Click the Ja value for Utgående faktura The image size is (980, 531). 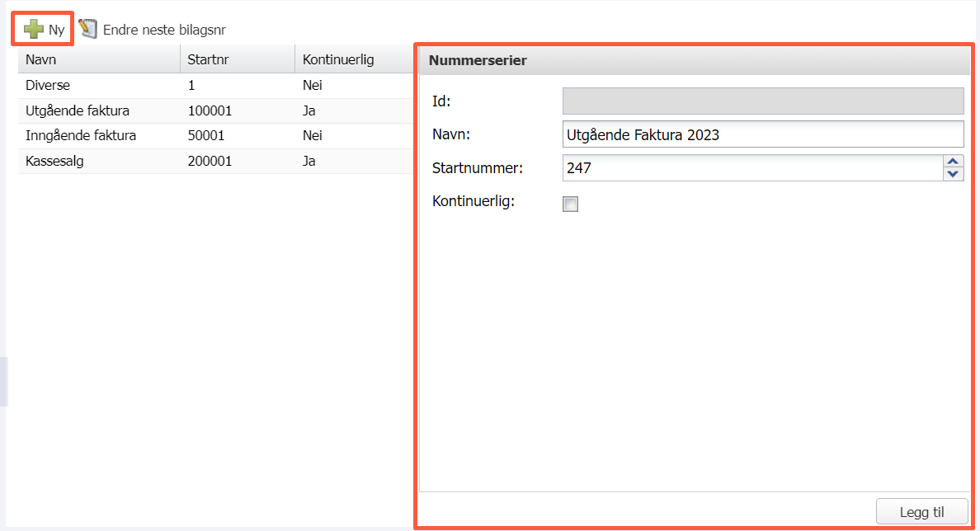pos(309,110)
